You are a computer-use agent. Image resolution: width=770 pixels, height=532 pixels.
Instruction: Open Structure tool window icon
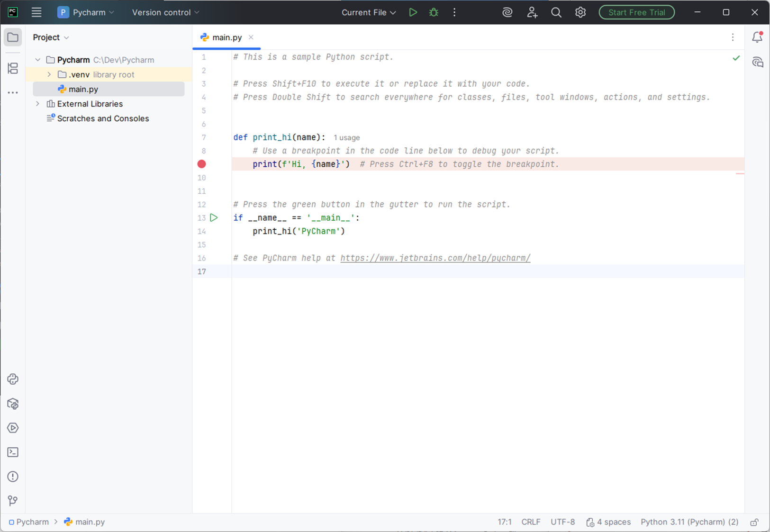click(13, 68)
